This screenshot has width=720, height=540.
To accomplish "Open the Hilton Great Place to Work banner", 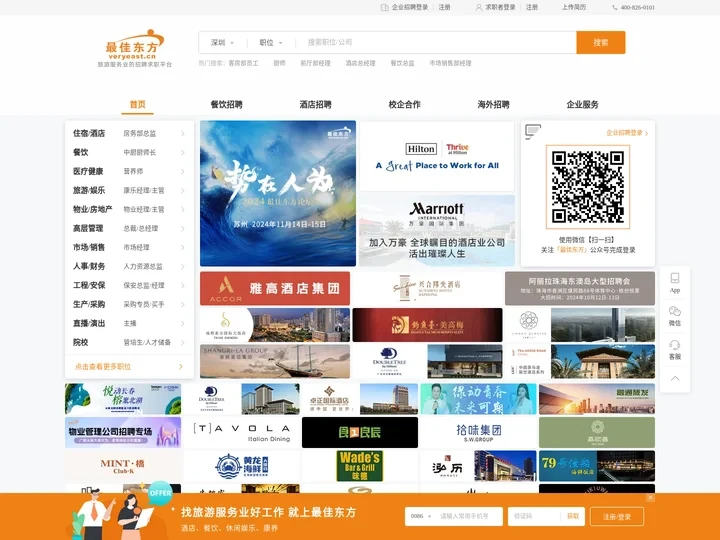I will click(437, 157).
